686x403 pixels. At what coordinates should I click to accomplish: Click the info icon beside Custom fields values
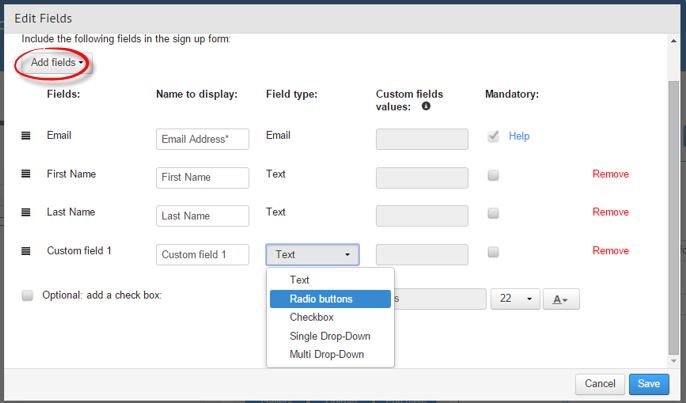[x=426, y=106]
